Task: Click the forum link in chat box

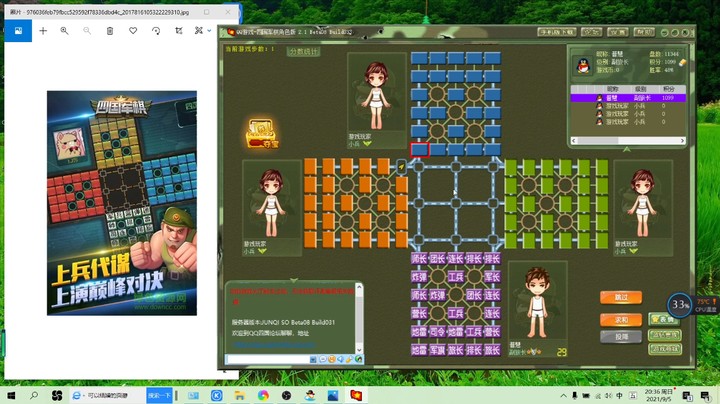Action: click(x=274, y=344)
